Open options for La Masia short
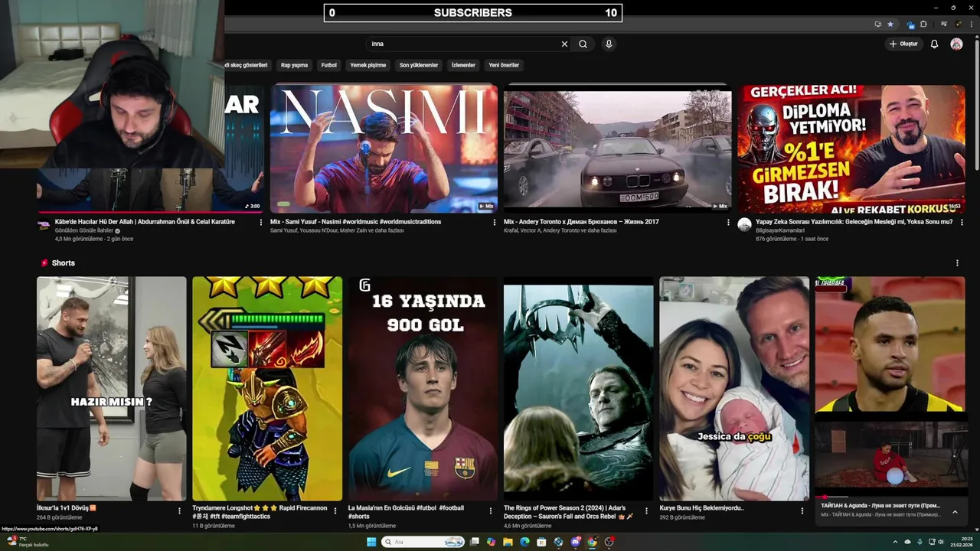980x551 pixels. pyautogui.click(x=491, y=510)
